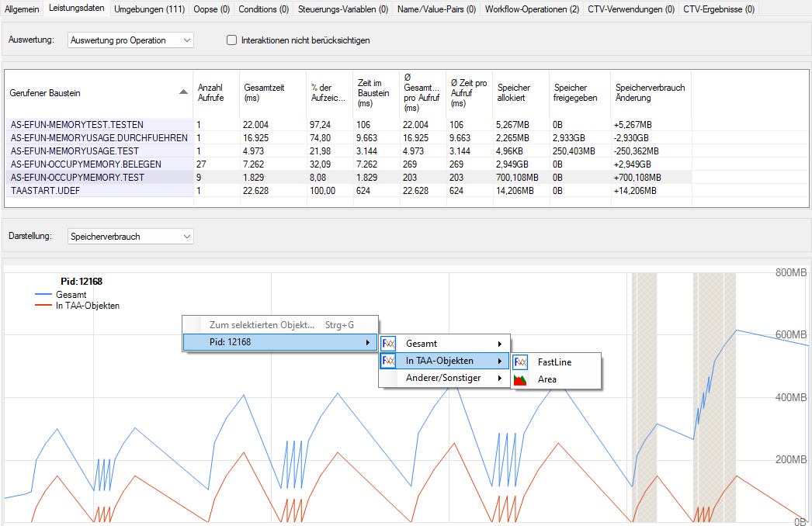Click the Area chart type icon
The width and height of the screenshot is (812, 526).
click(520, 379)
